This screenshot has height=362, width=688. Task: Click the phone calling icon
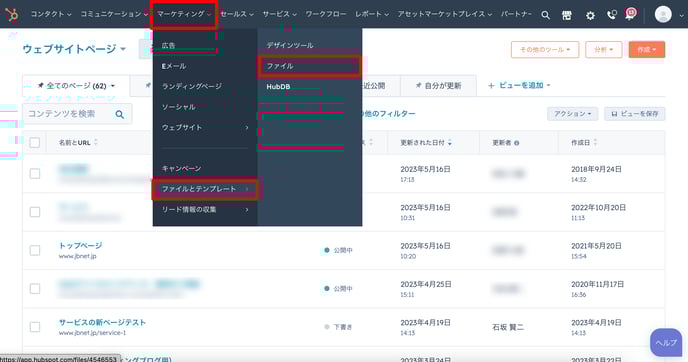612,15
